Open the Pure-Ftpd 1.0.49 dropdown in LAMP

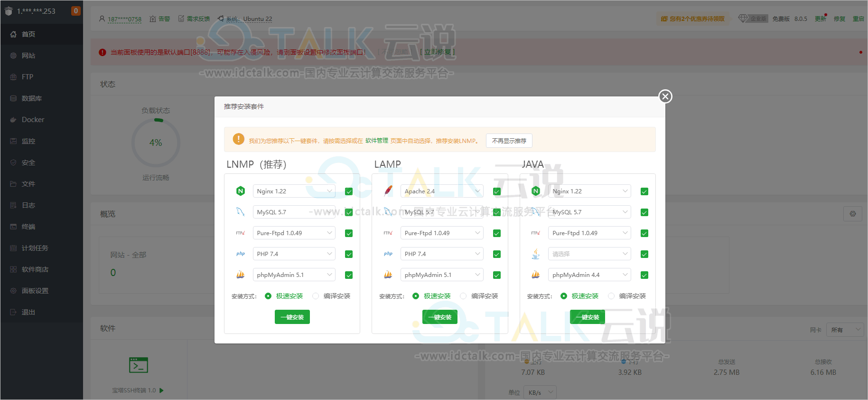442,233
